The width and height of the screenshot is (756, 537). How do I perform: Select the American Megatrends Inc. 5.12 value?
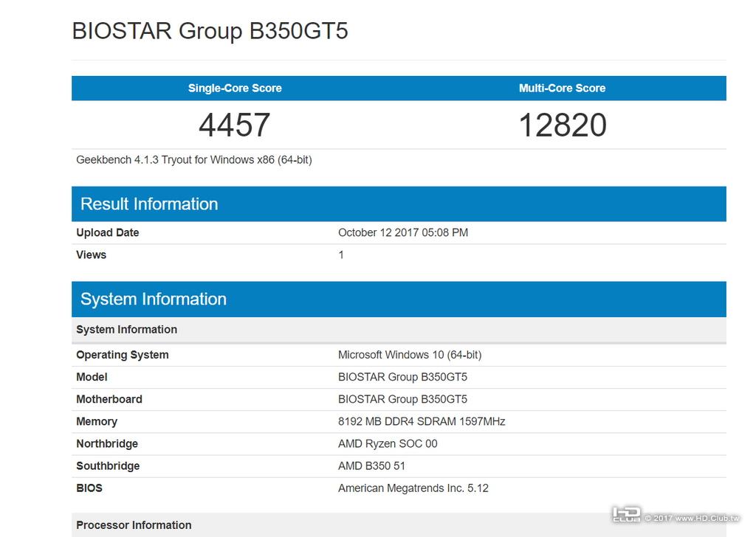[x=413, y=488]
